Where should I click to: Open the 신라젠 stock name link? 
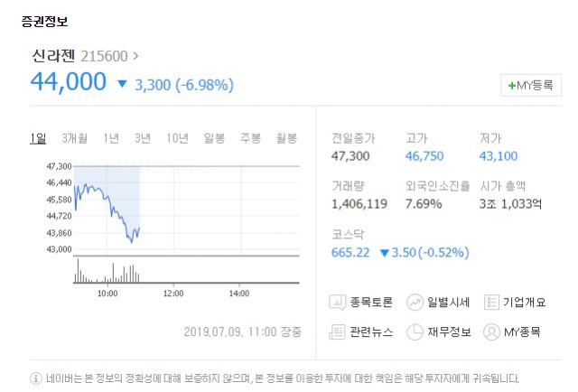click(x=53, y=55)
